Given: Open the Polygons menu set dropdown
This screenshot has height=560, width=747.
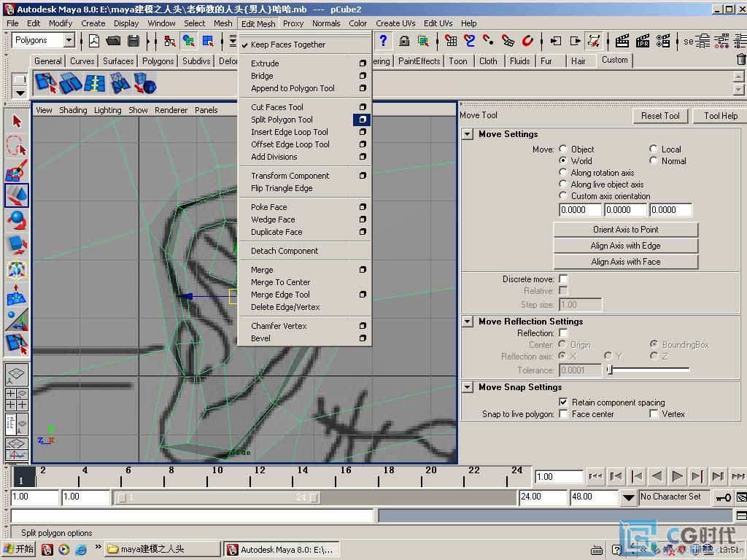Looking at the screenshot, I should coord(69,41).
